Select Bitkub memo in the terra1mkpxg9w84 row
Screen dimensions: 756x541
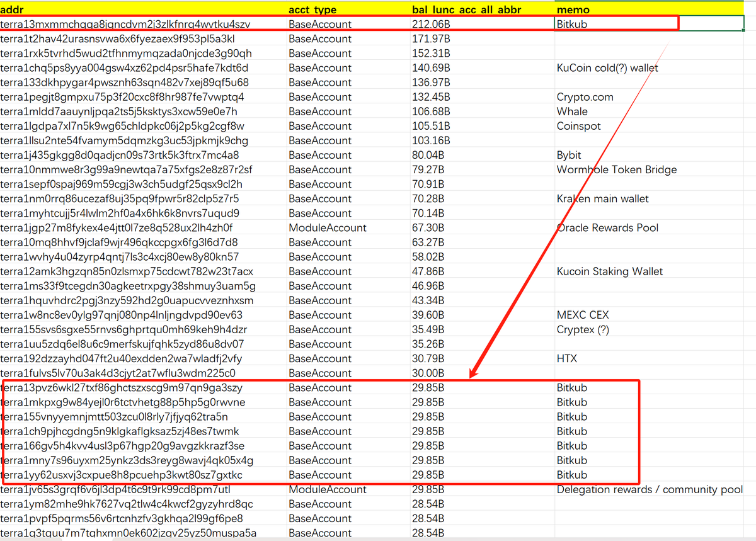pos(649,402)
